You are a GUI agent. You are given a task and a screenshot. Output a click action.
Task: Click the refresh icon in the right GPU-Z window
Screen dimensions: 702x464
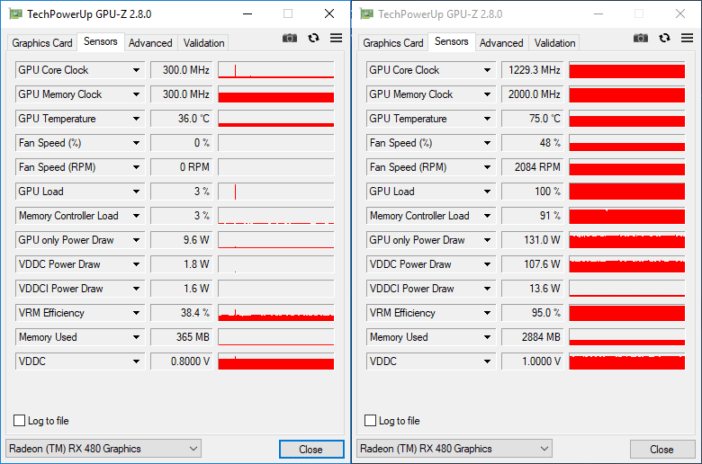664,38
